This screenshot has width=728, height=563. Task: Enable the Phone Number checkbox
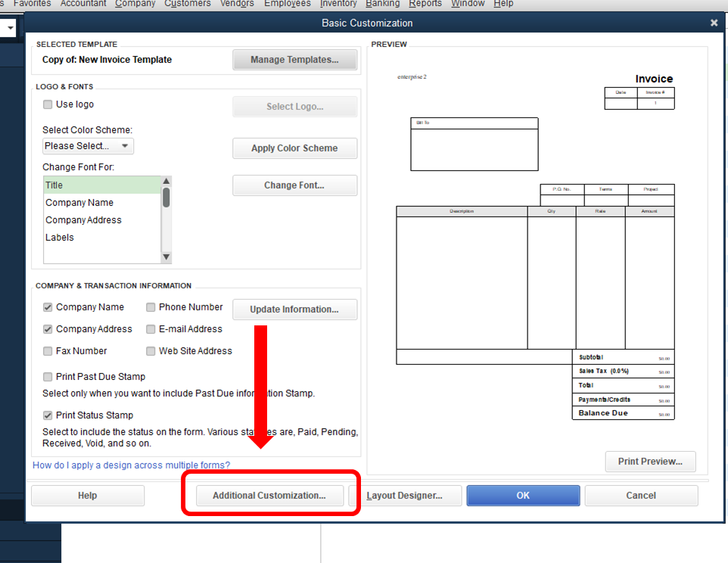click(x=150, y=306)
